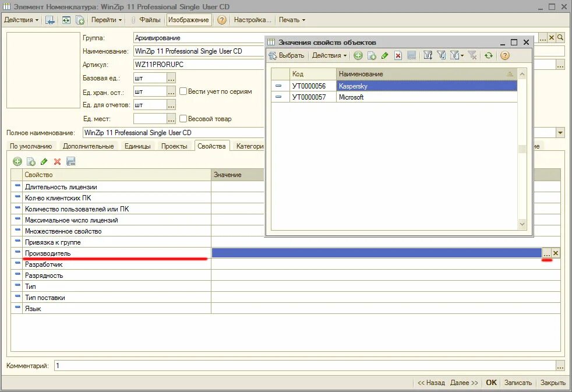Click the disabled clear-filter icon in the values window
Viewport: 572px width, 392px height.
tap(472, 55)
